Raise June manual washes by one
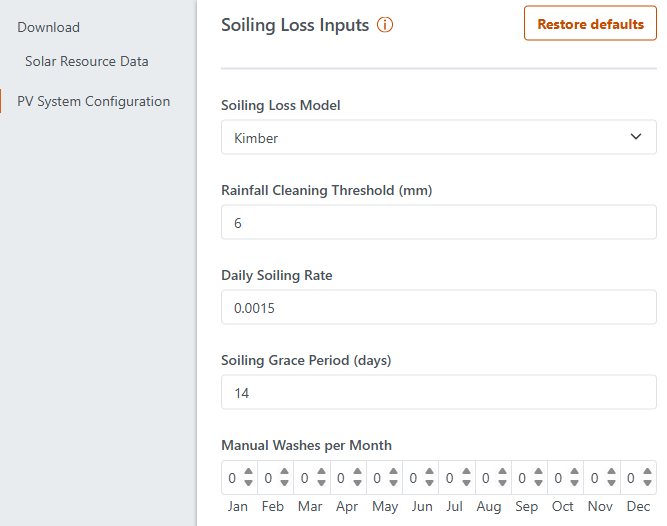Image resolution: width=667 pixels, height=526 pixels. point(430,473)
